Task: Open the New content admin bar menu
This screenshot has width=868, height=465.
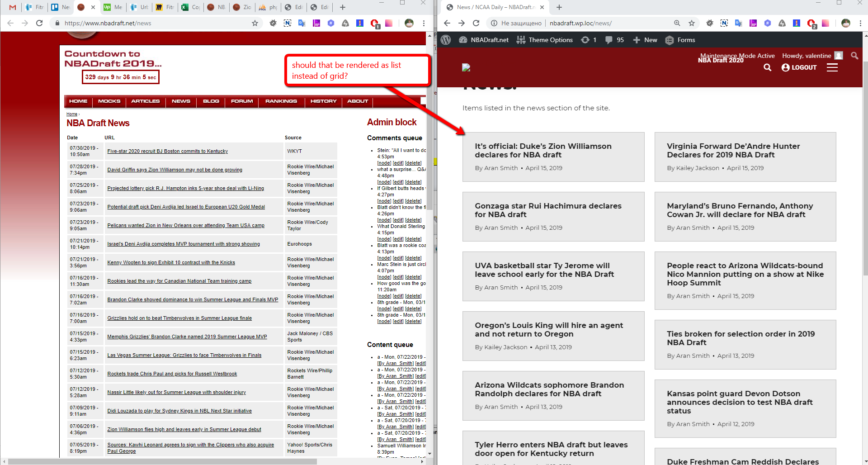Action: point(645,40)
